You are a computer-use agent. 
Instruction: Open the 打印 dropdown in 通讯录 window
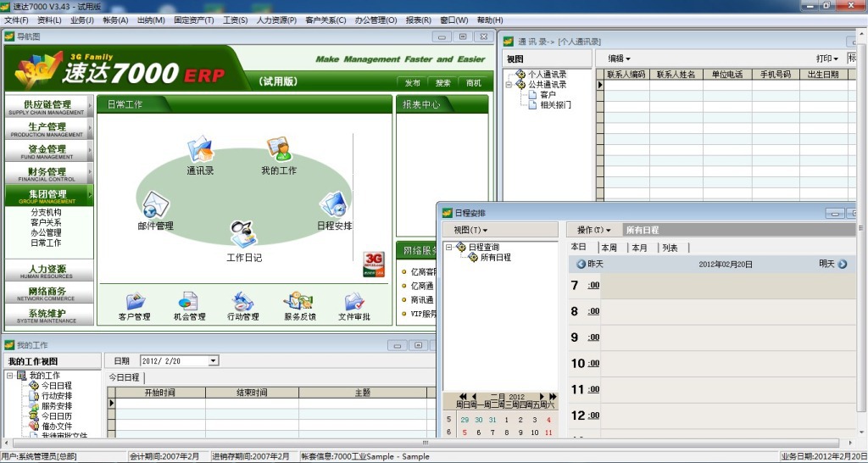(x=827, y=59)
